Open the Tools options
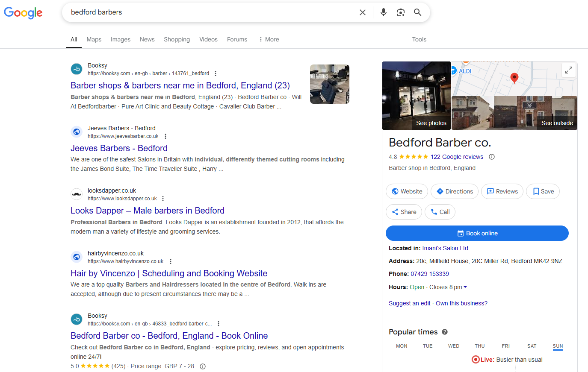The height and width of the screenshot is (372, 588). pyautogui.click(x=419, y=39)
